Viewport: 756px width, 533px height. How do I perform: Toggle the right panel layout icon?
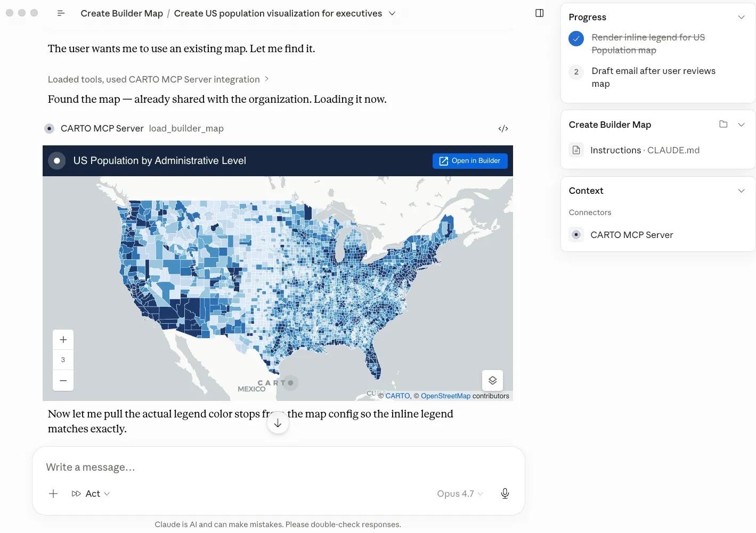(539, 13)
